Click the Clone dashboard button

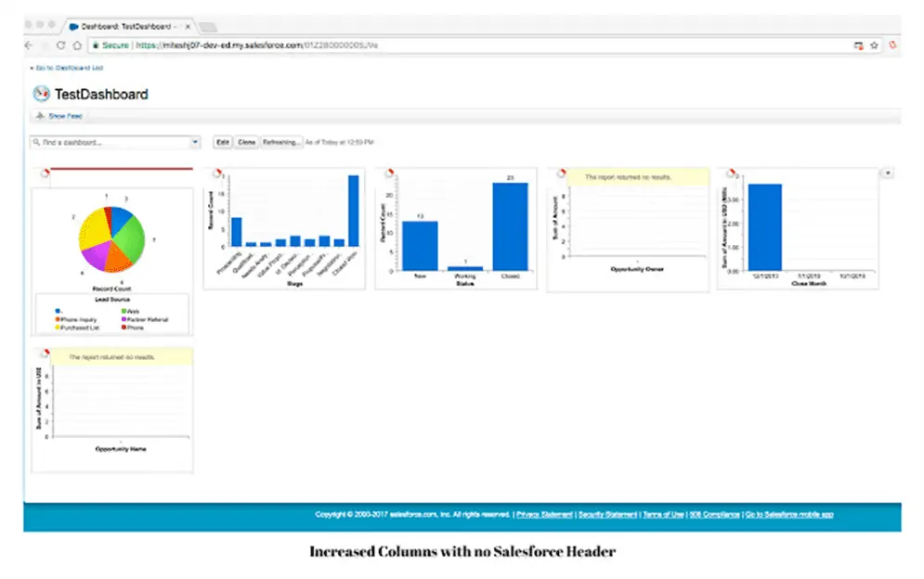coord(246,142)
